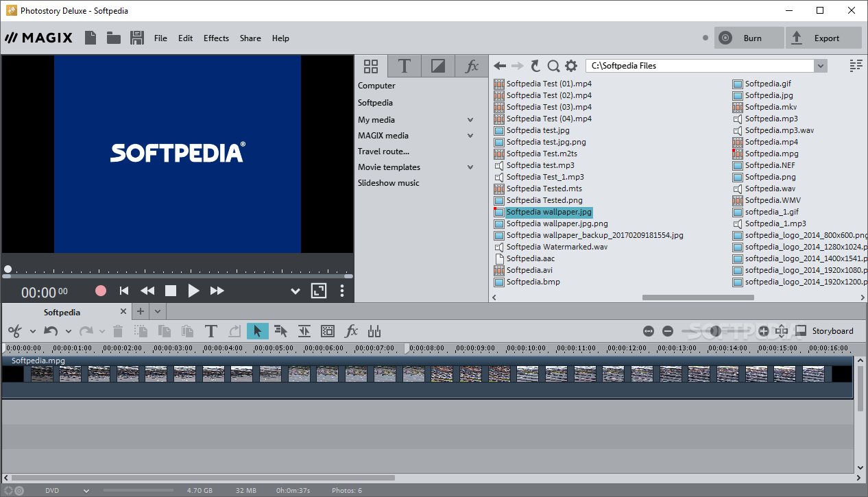Switch Media Pool to the Titles T tab
The width and height of the screenshot is (868, 497).
coord(405,66)
